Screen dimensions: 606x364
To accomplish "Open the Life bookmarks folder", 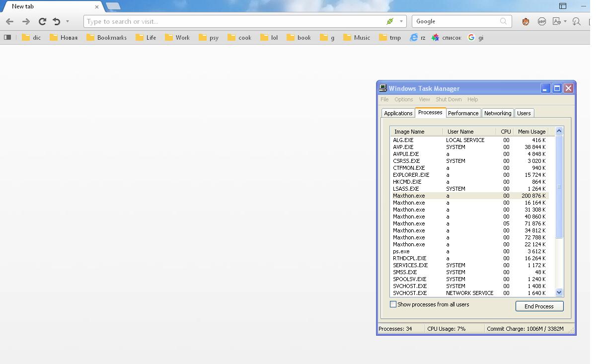I will (146, 37).
